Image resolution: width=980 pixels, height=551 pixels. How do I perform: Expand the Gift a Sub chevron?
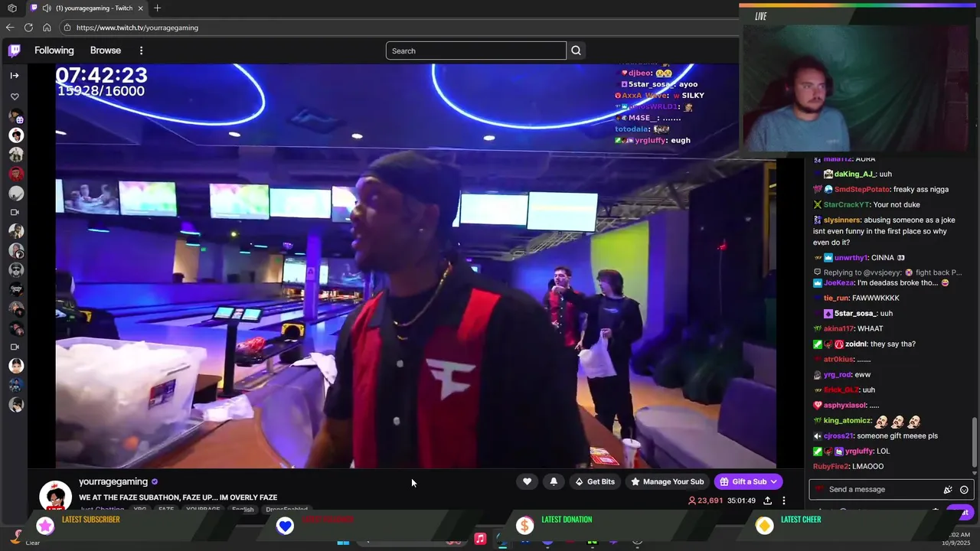coord(774,481)
